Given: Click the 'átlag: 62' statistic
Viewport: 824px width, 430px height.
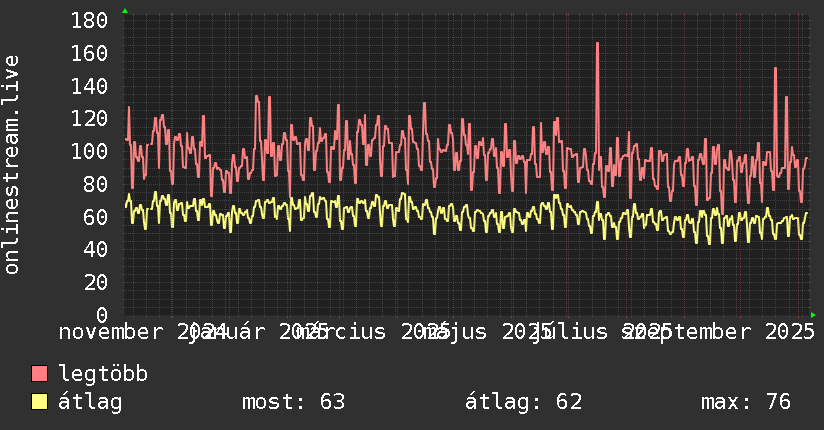Looking at the screenshot, I should click(x=523, y=402).
